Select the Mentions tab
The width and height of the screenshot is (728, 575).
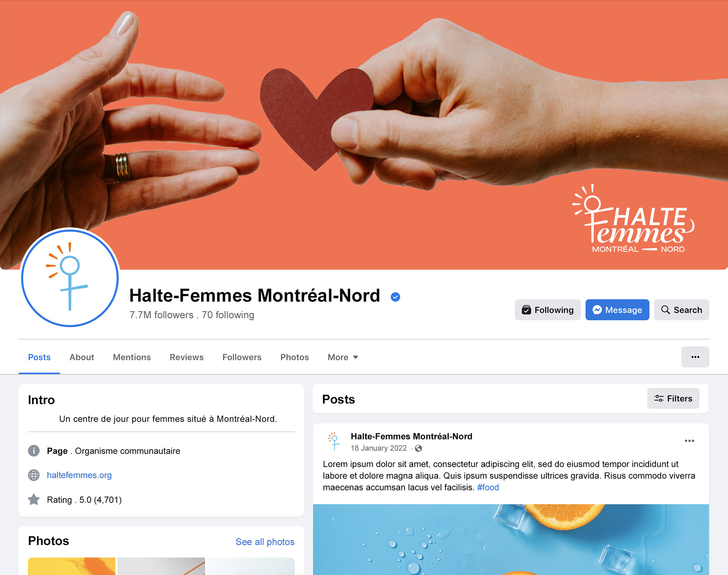[x=132, y=357]
